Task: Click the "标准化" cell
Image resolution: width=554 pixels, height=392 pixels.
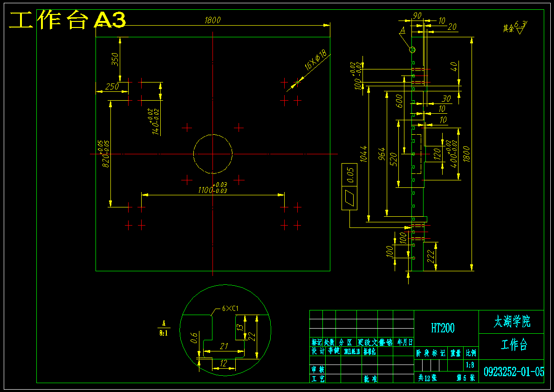Action: (x=369, y=351)
